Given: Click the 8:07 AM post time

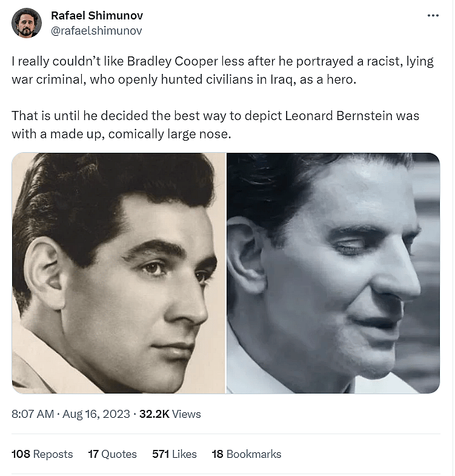Looking at the screenshot, I should point(33,414).
